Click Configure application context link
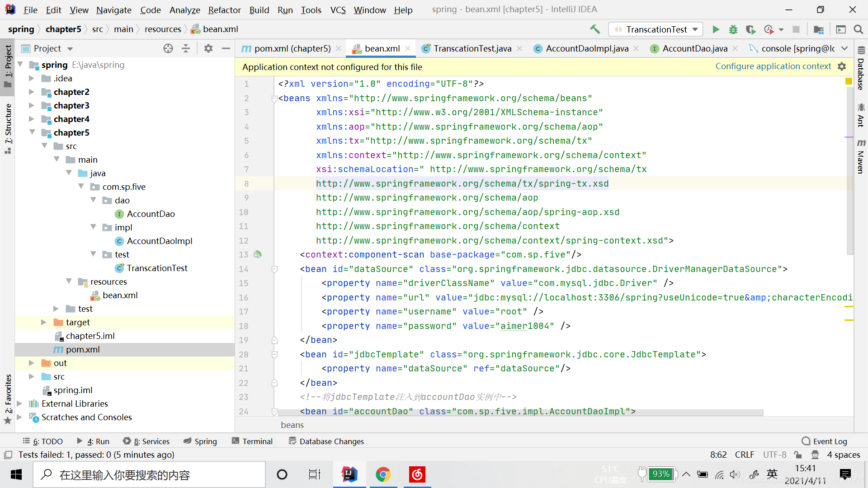This screenshot has width=868, height=488. [x=773, y=66]
